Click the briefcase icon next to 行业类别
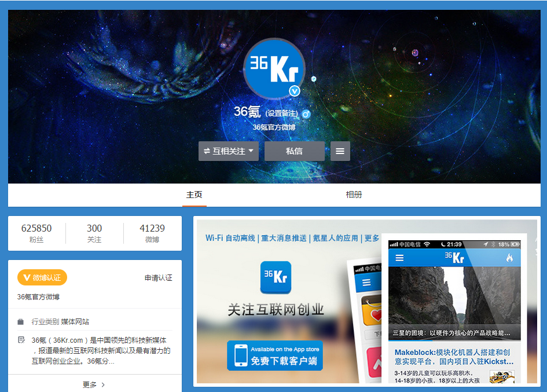 click(21, 322)
